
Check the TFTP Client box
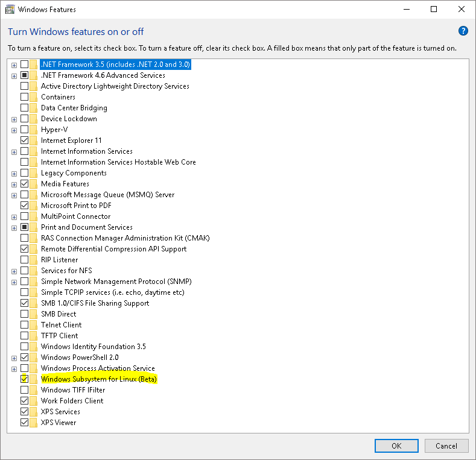[x=24, y=336]
